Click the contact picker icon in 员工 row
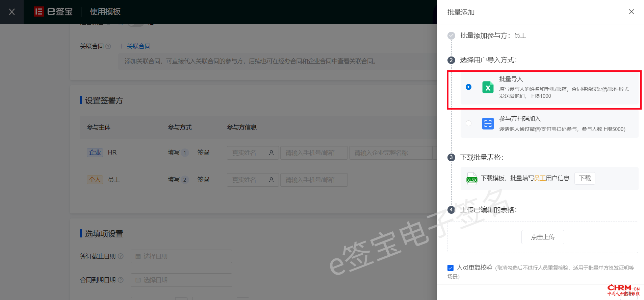This screenshot has height=300, width=644. pyautogui.click(x=272, y=180)
